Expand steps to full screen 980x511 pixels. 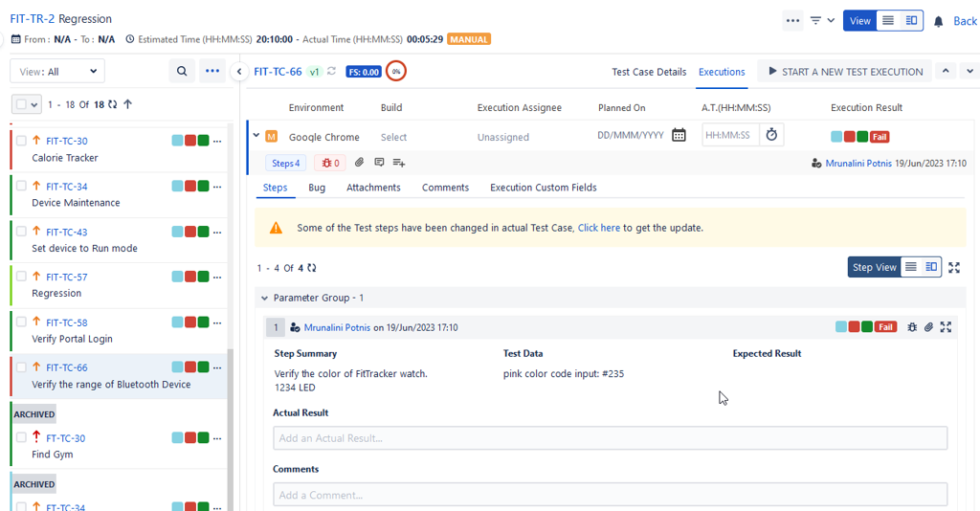tap(954, 267)
